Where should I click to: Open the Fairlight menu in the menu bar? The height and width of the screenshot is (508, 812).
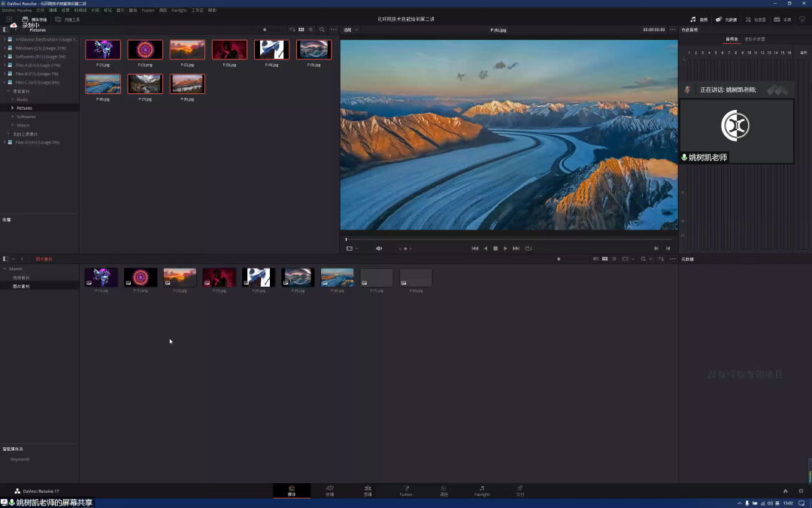(x=179, y=11)
